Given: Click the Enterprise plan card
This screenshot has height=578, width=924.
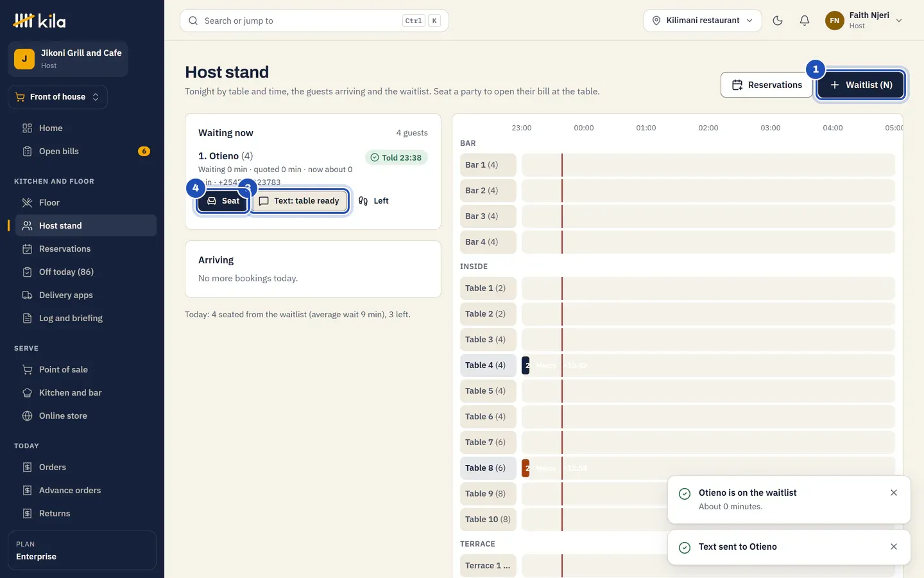Looking at the screenshot, I should [82, 550].
